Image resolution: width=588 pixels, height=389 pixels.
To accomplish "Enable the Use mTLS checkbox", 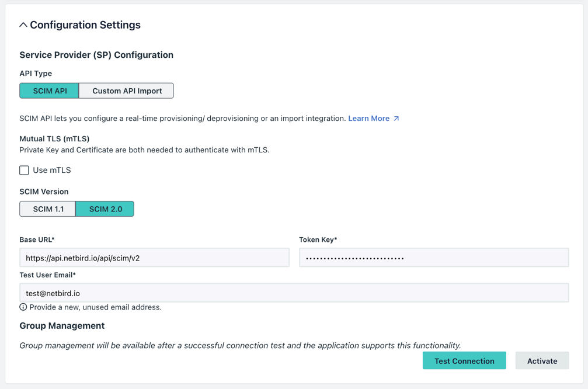I will pos(24,170).
